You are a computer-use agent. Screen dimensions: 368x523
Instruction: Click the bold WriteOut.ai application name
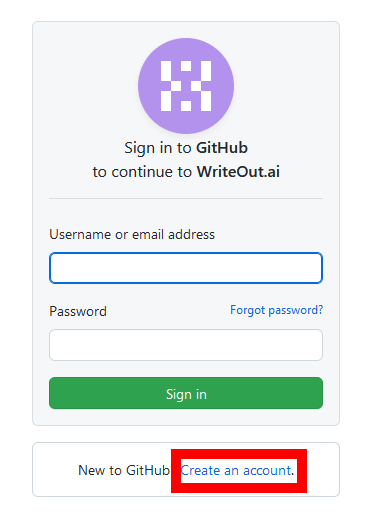[x=238, y=172]
